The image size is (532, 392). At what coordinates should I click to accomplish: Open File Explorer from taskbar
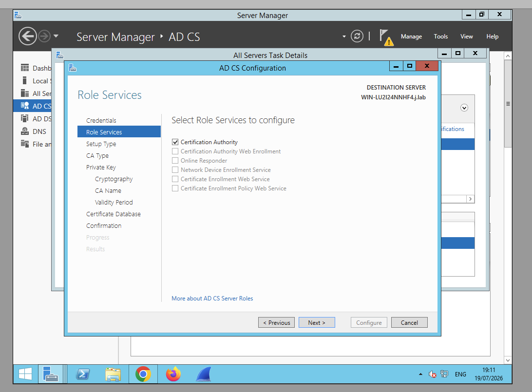[113, 374]
